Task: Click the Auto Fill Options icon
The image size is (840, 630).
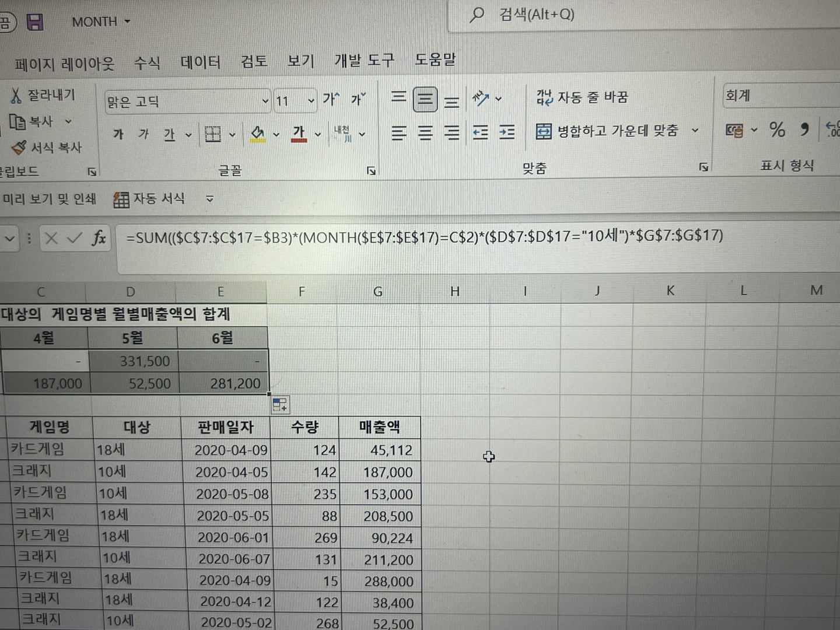Action: (280, 404)
